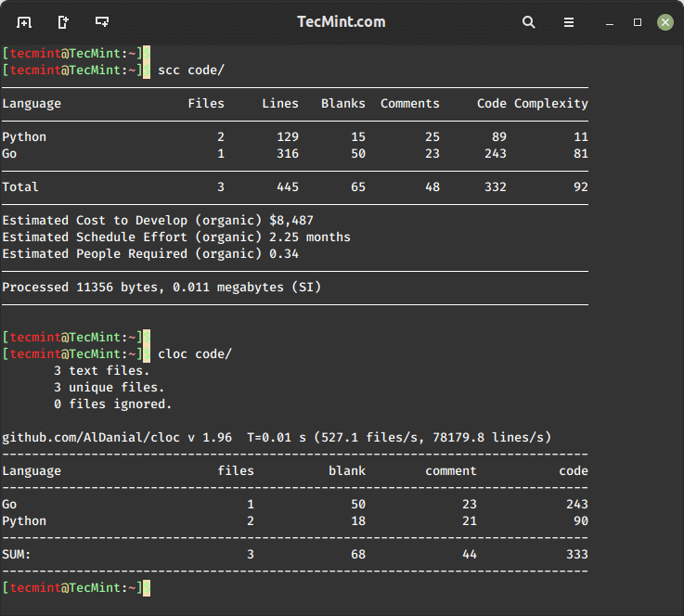The height and width of the screenshot is (616, 684).
Task: Click the tall-rectangle split terminal icon
Action: click(62, 21)
